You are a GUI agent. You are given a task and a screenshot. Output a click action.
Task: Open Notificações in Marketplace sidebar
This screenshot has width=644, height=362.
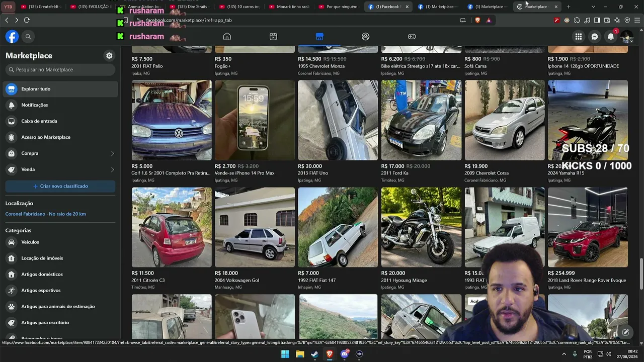[60, 105]
